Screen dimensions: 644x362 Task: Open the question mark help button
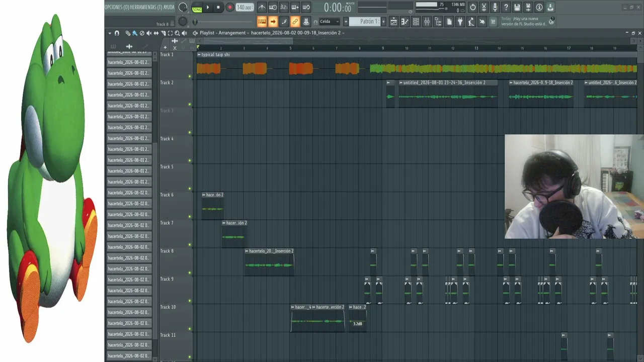pos(506,7)
